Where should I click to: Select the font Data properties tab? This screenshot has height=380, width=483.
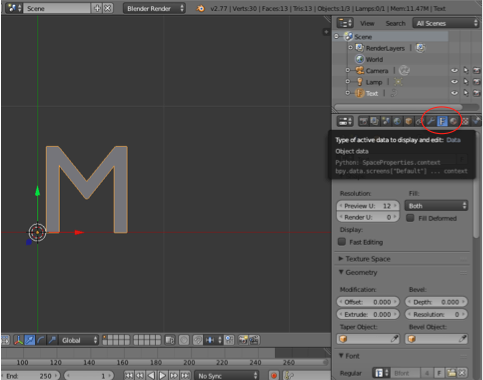pos(442,121)
